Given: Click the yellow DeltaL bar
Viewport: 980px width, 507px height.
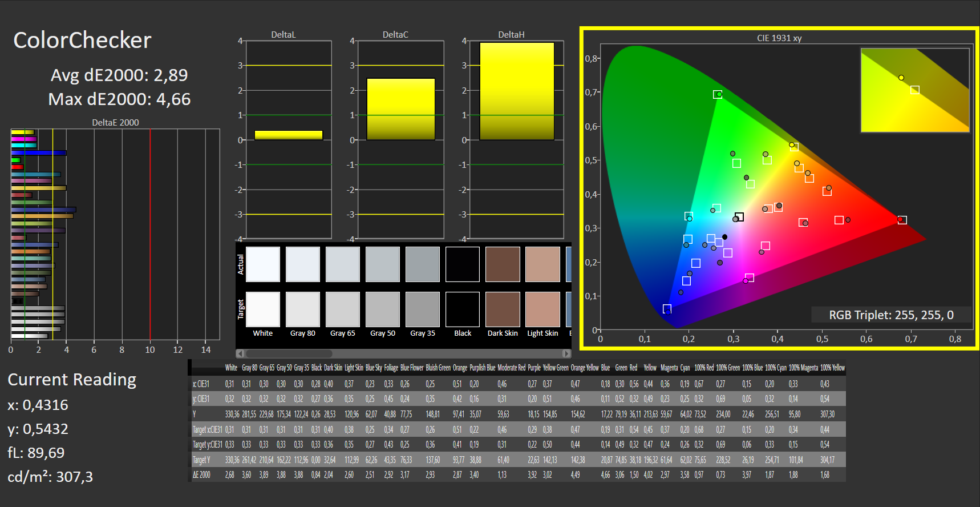Looking at the screenshot, I should click(x=289, y=135).
